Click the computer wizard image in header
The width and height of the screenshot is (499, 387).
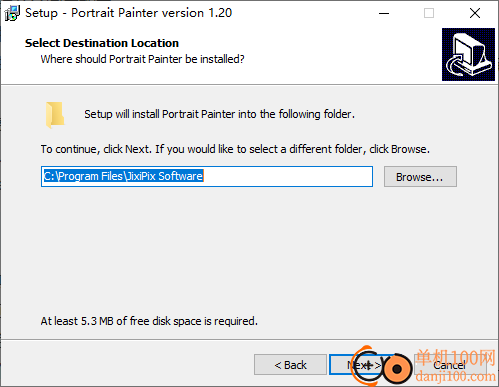pos(468,55)
